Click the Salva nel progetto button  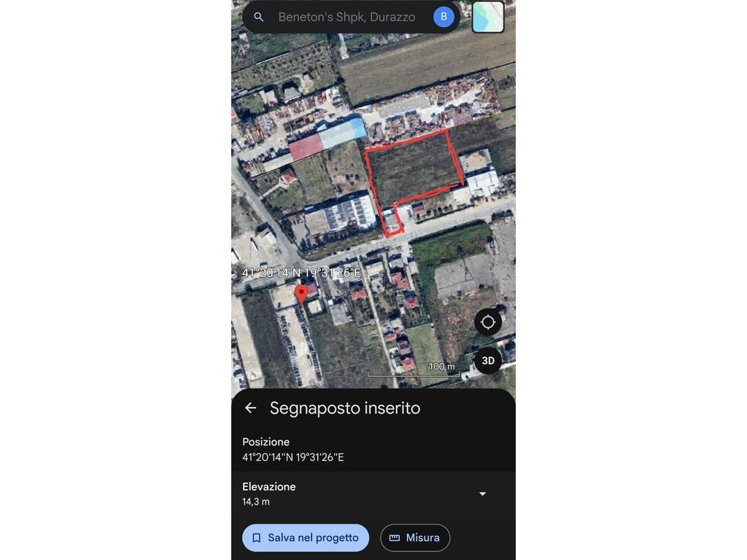tap(306, 537)
